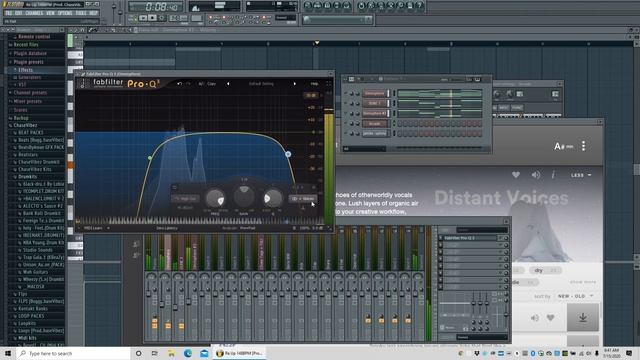Screen dimensions: 640x360
Task: Click the FL Studio play button
Action: pos(143,18)
